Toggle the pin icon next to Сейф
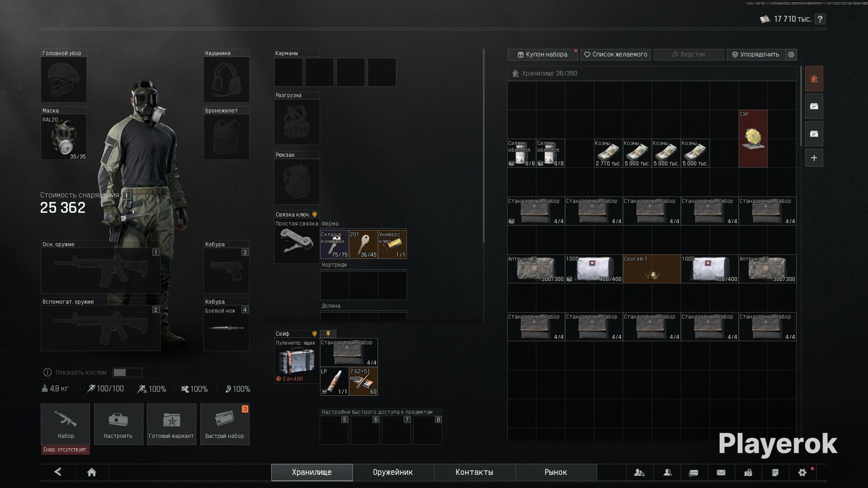 coord(328,334)
